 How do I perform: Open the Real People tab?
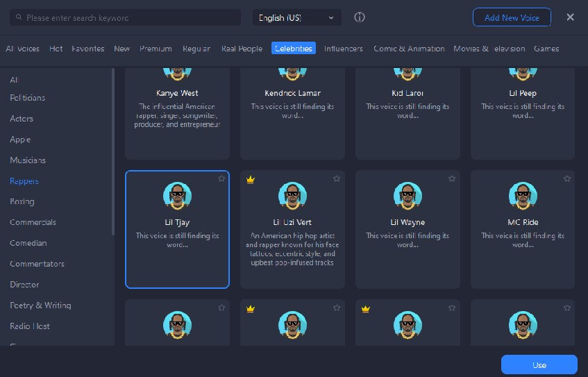(242, 49)
